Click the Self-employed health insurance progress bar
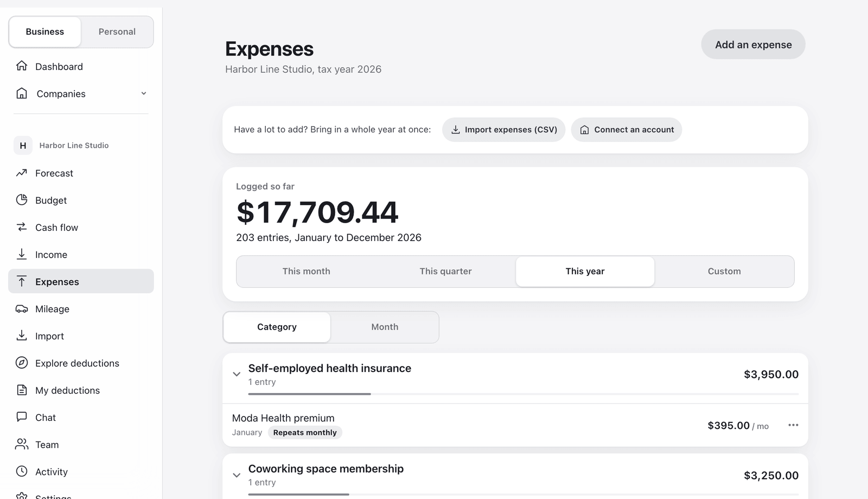 pos(524,394)
